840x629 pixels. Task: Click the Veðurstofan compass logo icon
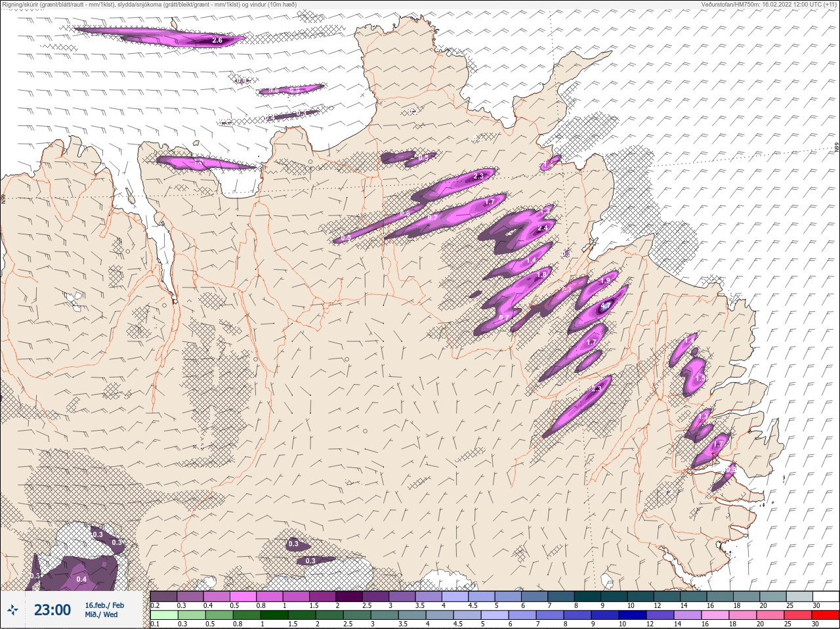(12, 611)
